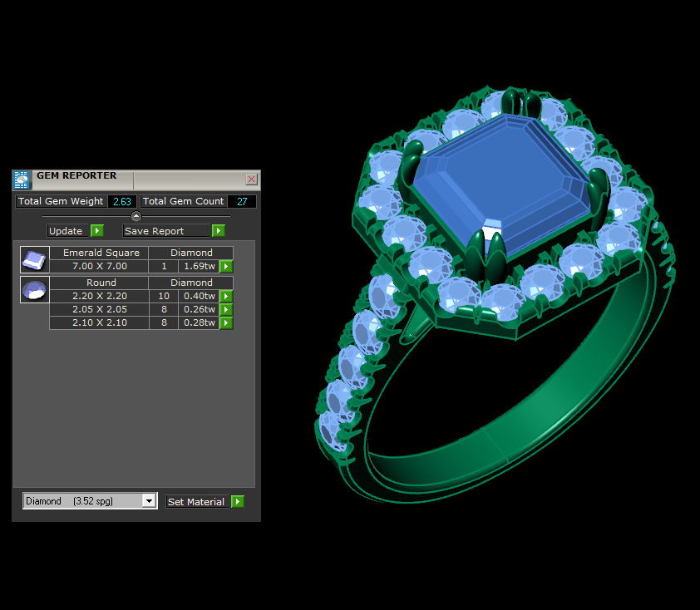
Task: Click the Total Gem Count value field
Action: 242,201
